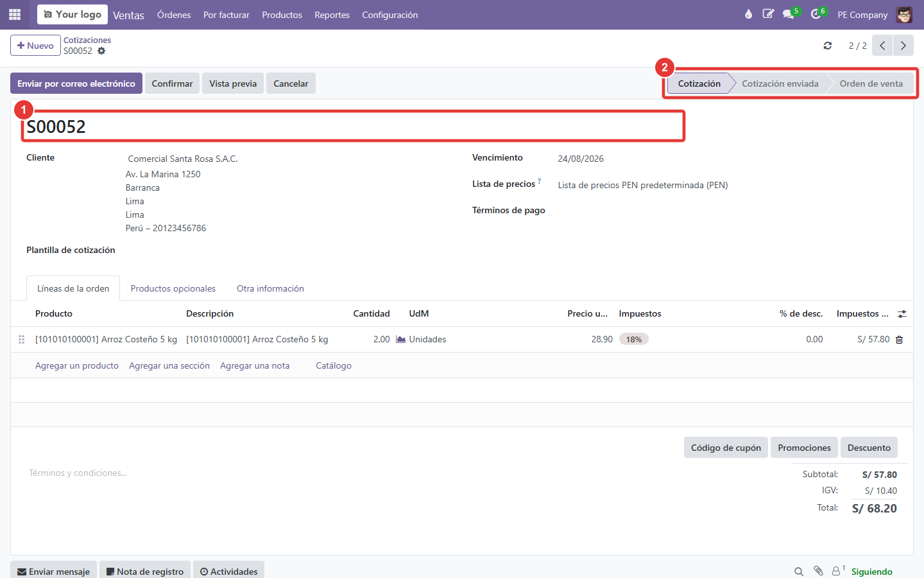Open the pencil note icon in navbar
Screen dimensions: 924x578
pos(768,14)
